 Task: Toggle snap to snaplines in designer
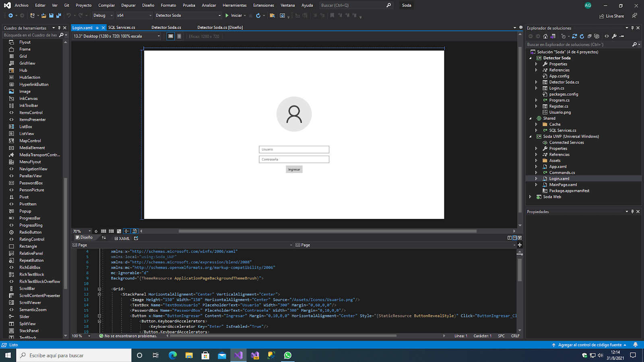click(x=127, y=231)
